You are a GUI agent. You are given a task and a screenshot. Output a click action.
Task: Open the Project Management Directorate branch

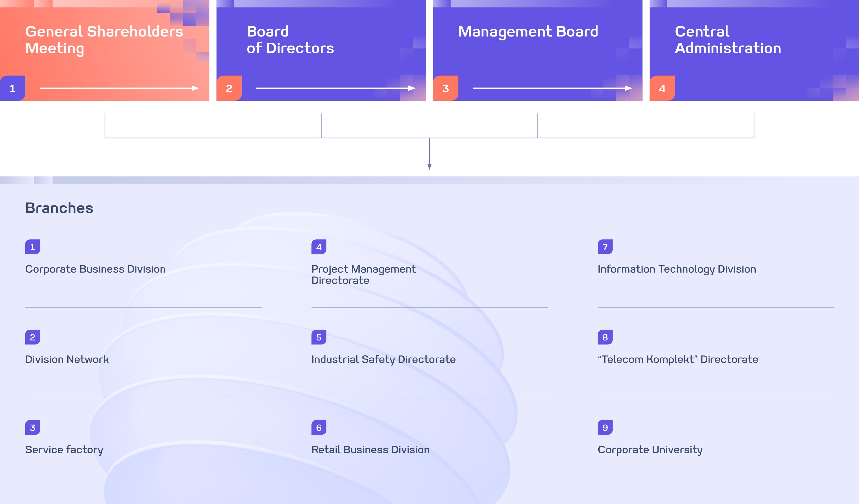[363, 275]
